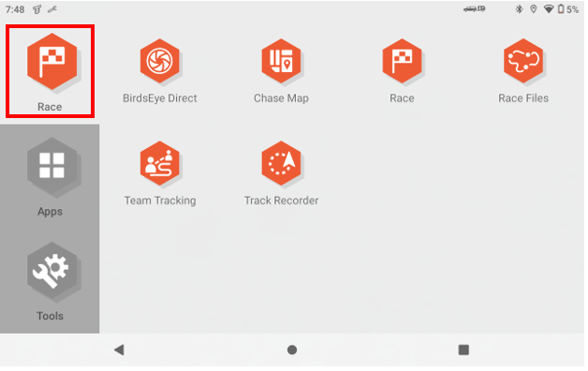Image resolution: width=588 pixels, height=371 pixels.
Task: Switch to the Apps sidebar category
Action: (50, 177)
